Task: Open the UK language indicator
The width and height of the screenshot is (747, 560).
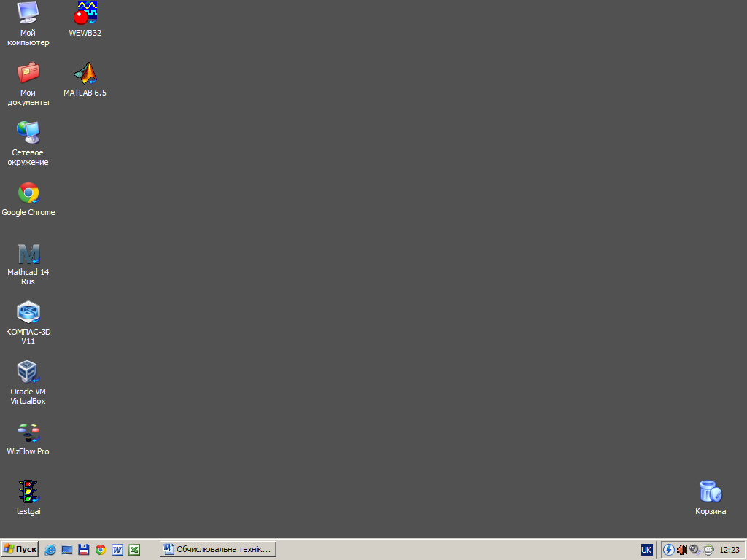Action: click(x=646, y=550)
